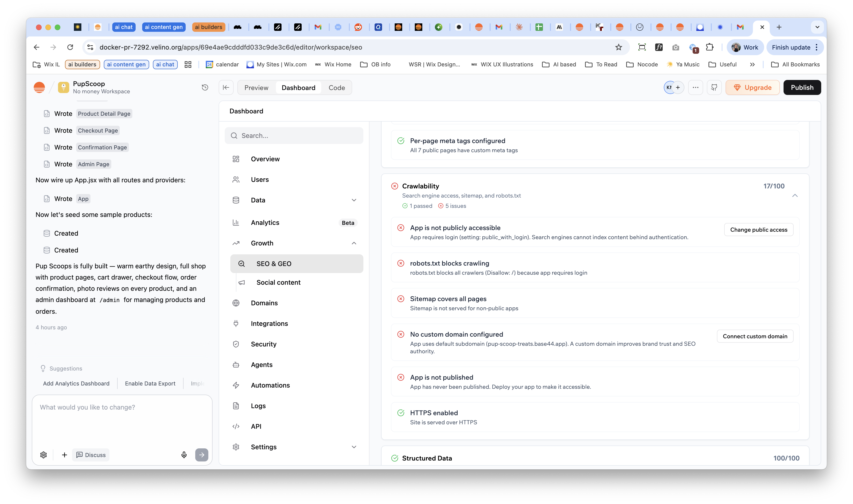Collapse the chat sidebar panel icon
The width and height of the screenshot is (853, 504).
coord(226,87)
